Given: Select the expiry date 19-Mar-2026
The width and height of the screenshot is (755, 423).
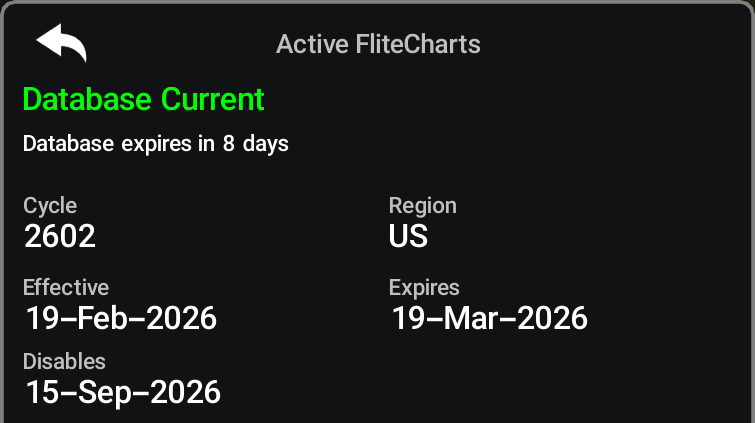Looking at the screenshot, I should 490,318.
